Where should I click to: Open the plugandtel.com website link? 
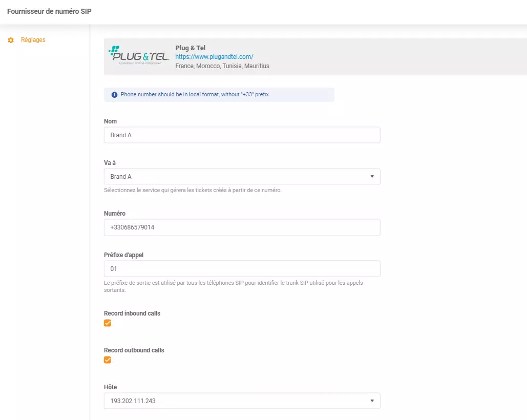[214, 57]
